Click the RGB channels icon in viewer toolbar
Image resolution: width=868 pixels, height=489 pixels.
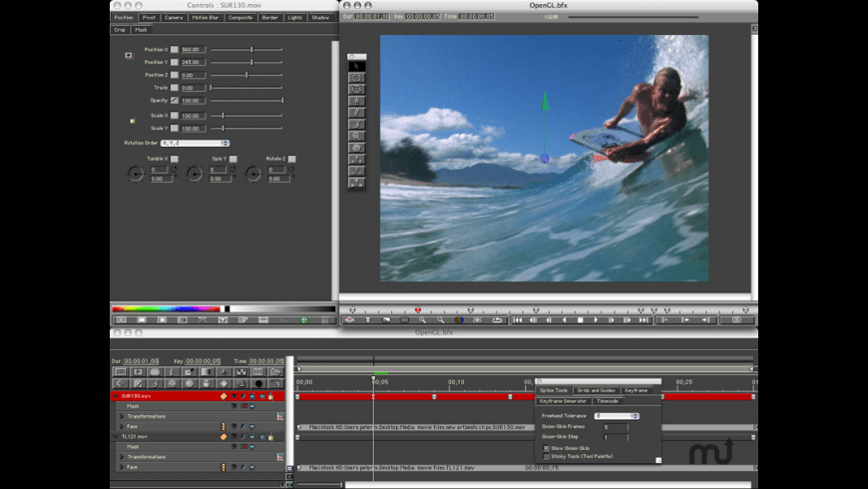(459, 320)
